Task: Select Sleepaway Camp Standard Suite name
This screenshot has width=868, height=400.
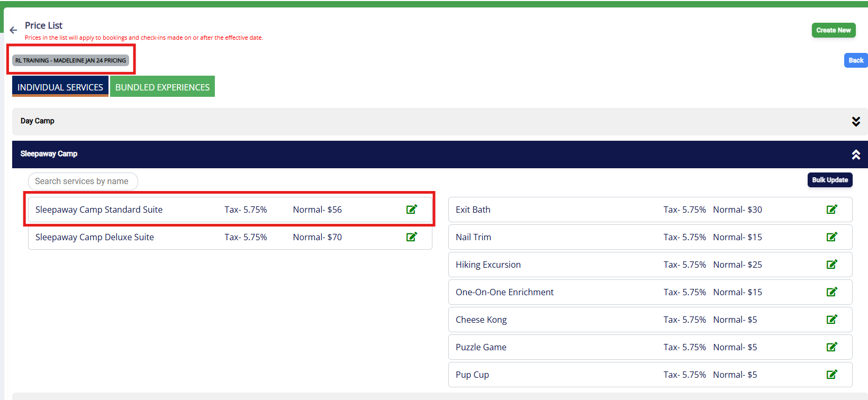Action: [99, 210]
